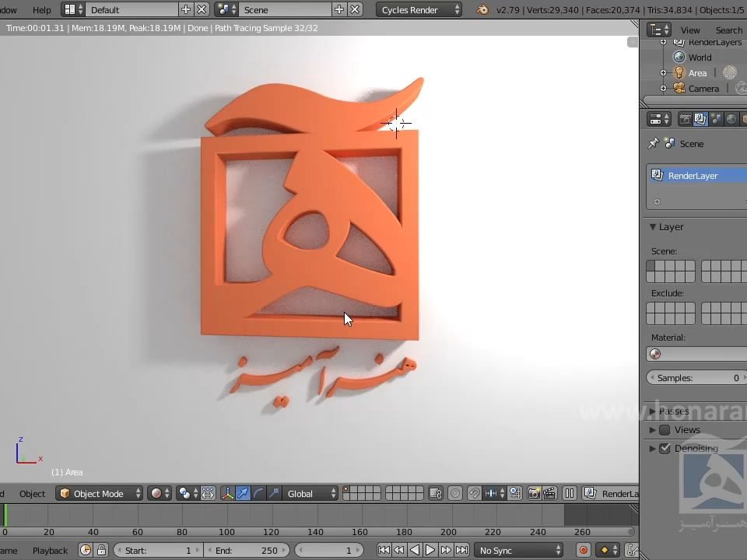Toggle proportional editing icon
This screenshot has height=560, width=747.
point(455,493)
